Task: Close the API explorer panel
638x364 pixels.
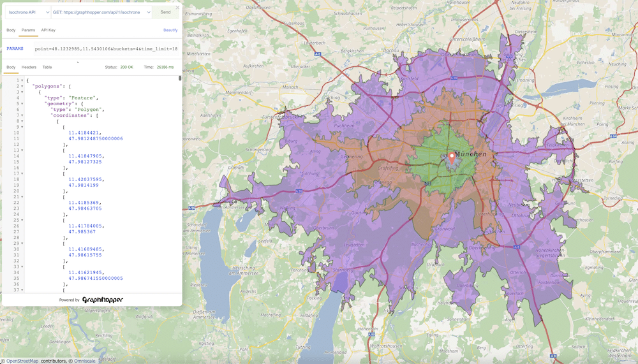Action: [x=178, y=8]
